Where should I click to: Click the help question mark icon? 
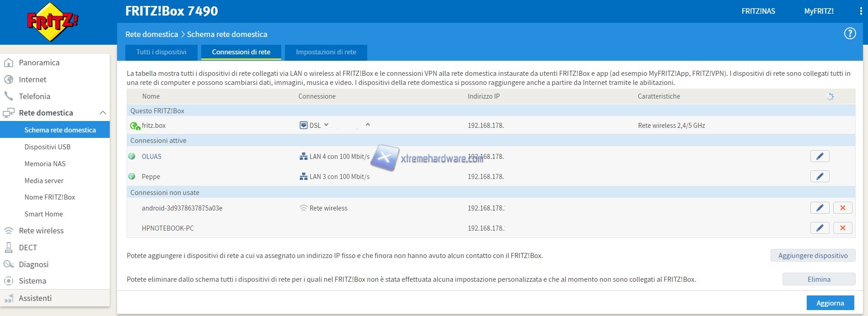pyautogui.click(x=850, y=33)
